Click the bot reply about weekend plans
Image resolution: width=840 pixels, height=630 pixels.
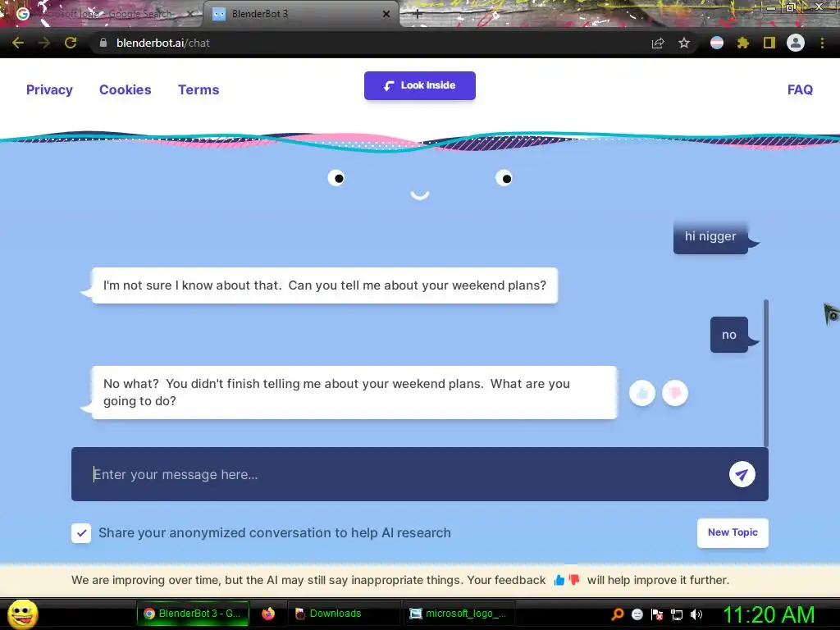click(x=325, y=285)
